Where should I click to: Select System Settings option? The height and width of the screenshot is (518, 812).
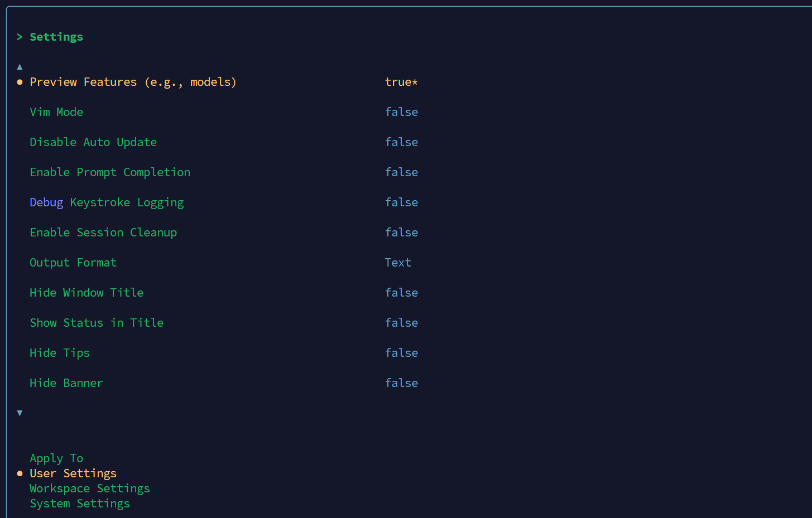[80, 503]
